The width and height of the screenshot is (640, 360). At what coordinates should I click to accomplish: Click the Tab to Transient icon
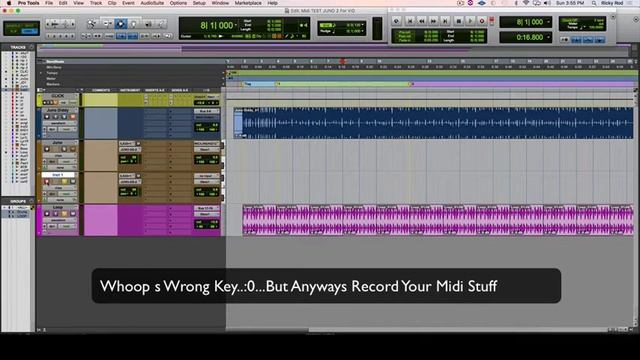pyautogui.click(x=97, y=36)
